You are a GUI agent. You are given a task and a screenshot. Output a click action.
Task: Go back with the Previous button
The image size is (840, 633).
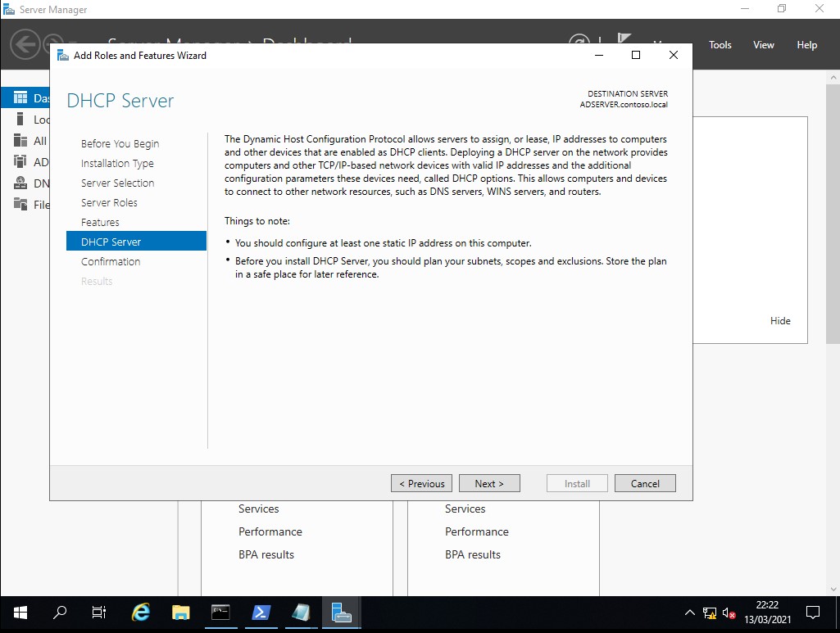(x=421, y=484)
